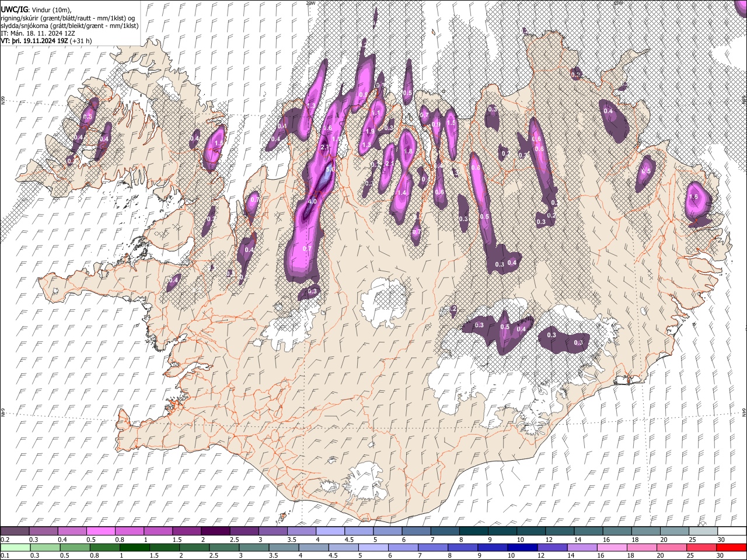
Task: Select the 'rigning/skúrir' legend description line
Action: click(68, 18)
